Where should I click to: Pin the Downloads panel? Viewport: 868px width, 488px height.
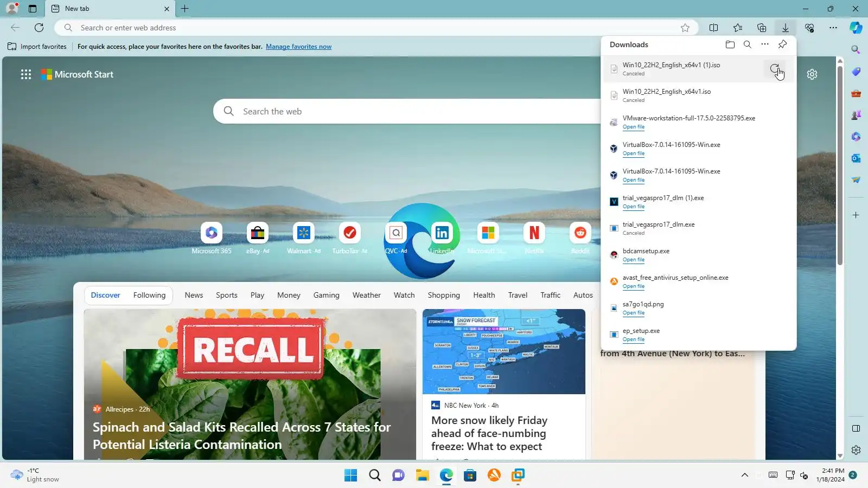(782, 44)
